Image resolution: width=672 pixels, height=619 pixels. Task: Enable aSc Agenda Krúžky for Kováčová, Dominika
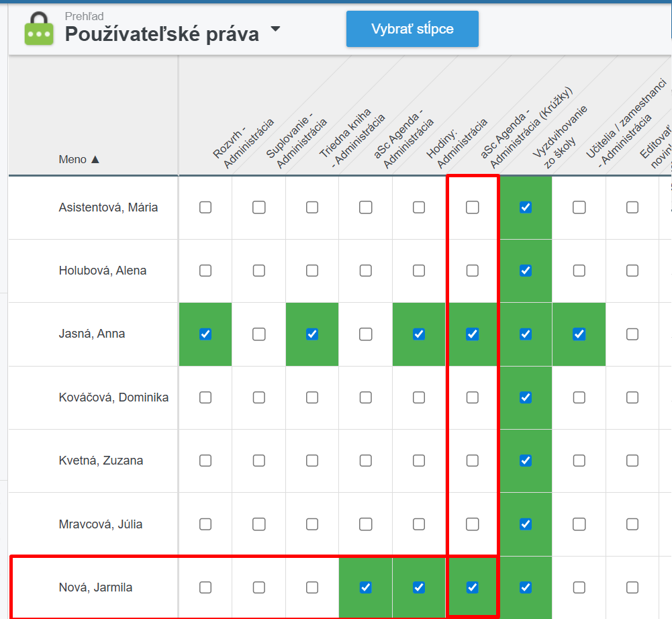click(473, 397)
